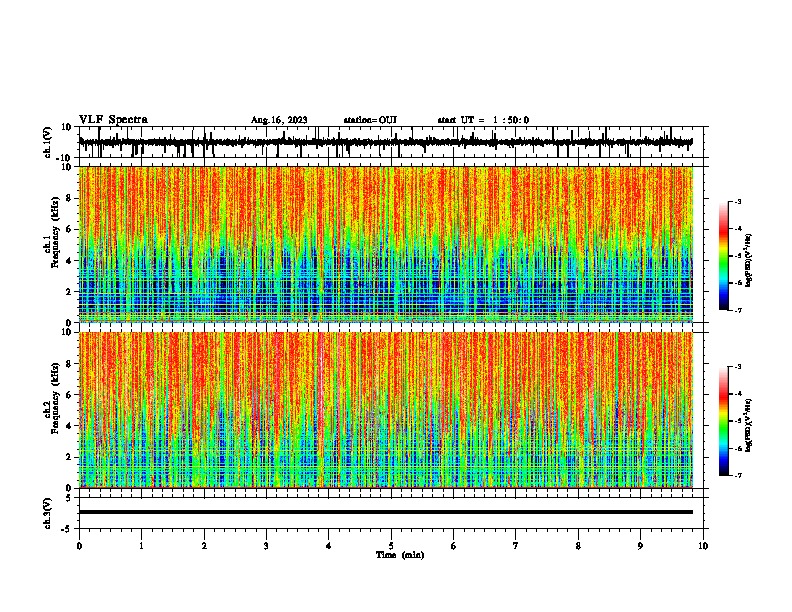The height and width of the screenshot is (612, 792).
Task: Click the ch.3 flat black signal line
Action: tap(386, 512)
